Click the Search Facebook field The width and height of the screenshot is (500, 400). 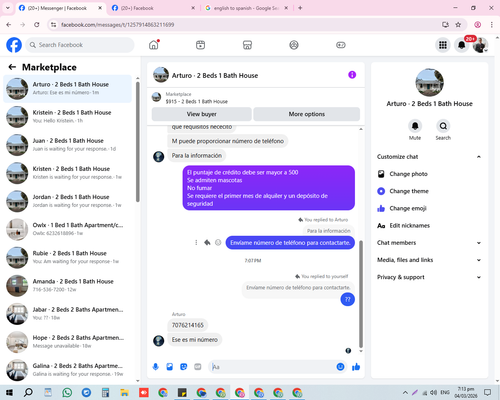[80, 45]
